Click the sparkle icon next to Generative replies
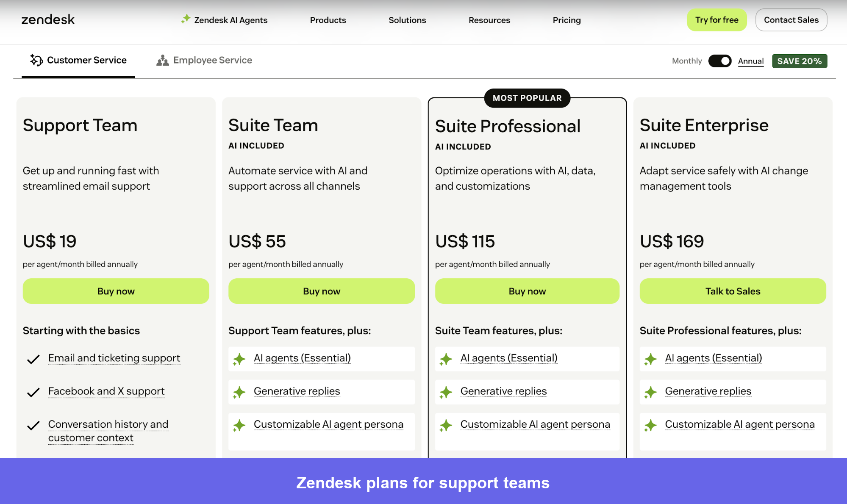The image size is (847, 504). [x=239, y=392]
